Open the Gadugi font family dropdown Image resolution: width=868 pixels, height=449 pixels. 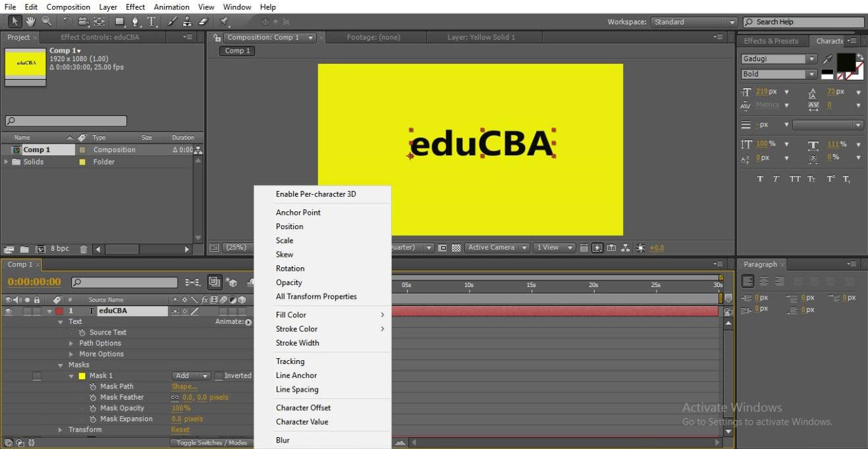(x=779, y=59)
